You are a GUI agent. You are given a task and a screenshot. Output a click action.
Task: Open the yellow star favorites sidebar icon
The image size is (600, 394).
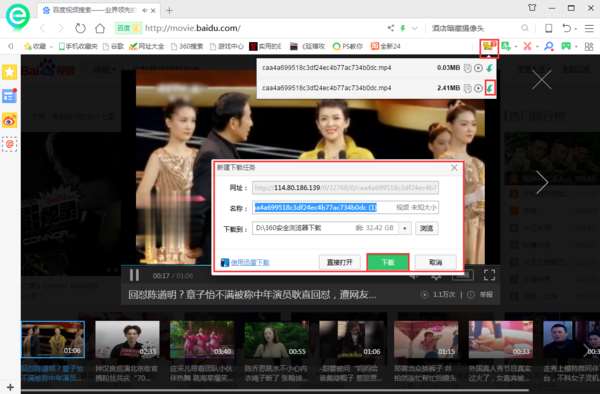[x=10, y=72]
